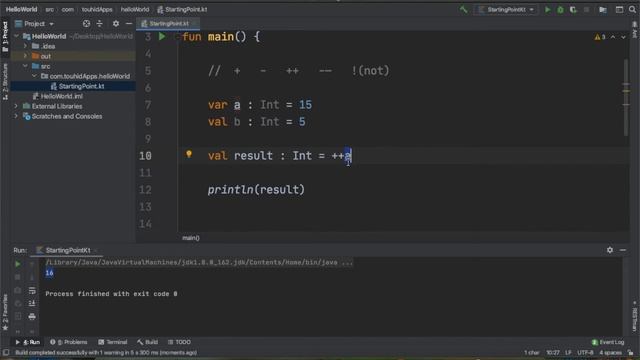Screen dimensions: 640x360
Task: Click the green run gutter icon beside main()
Action: click(x=162, y=36)
